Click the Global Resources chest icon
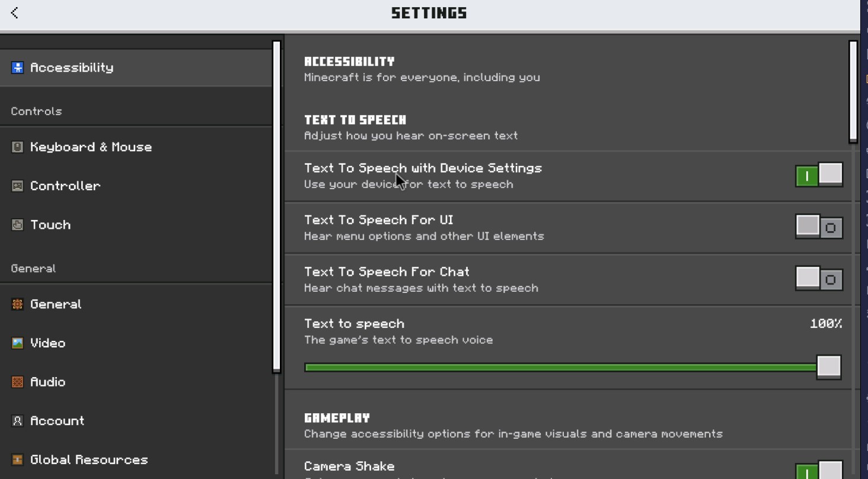This screenshot has width=868, height=479. tap(18, 459)
